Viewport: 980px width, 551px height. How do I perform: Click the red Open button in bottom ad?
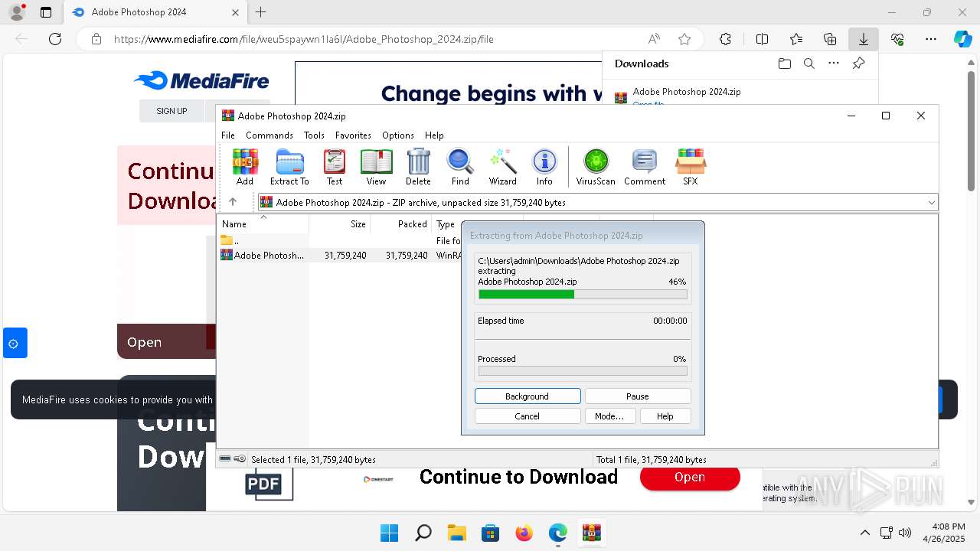click(690, 477)
